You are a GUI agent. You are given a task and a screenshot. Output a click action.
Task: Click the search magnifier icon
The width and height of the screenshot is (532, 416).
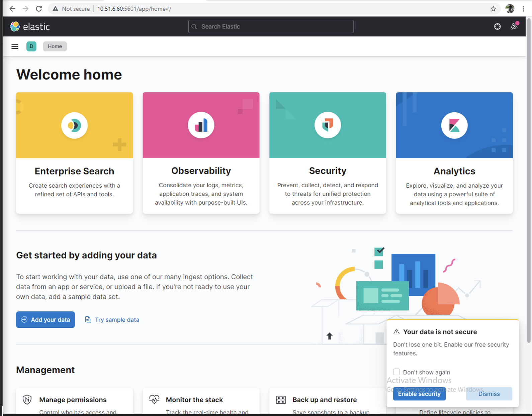point(194,26)
